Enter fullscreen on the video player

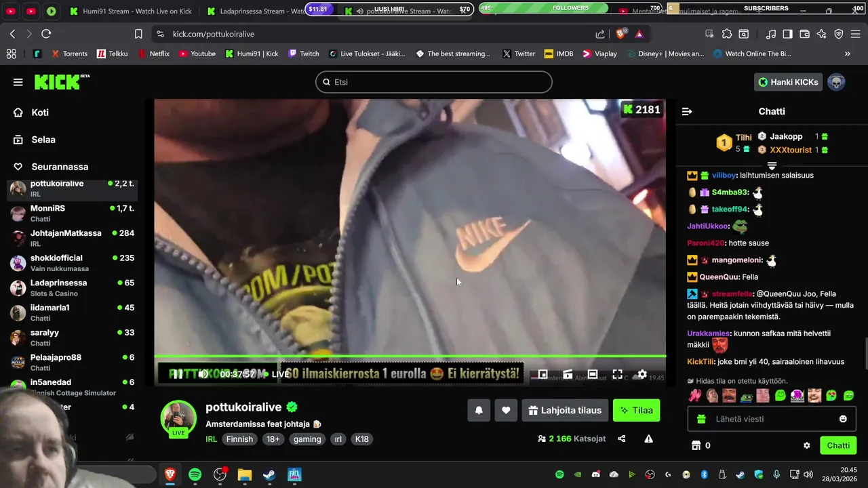tap(617, 374)
